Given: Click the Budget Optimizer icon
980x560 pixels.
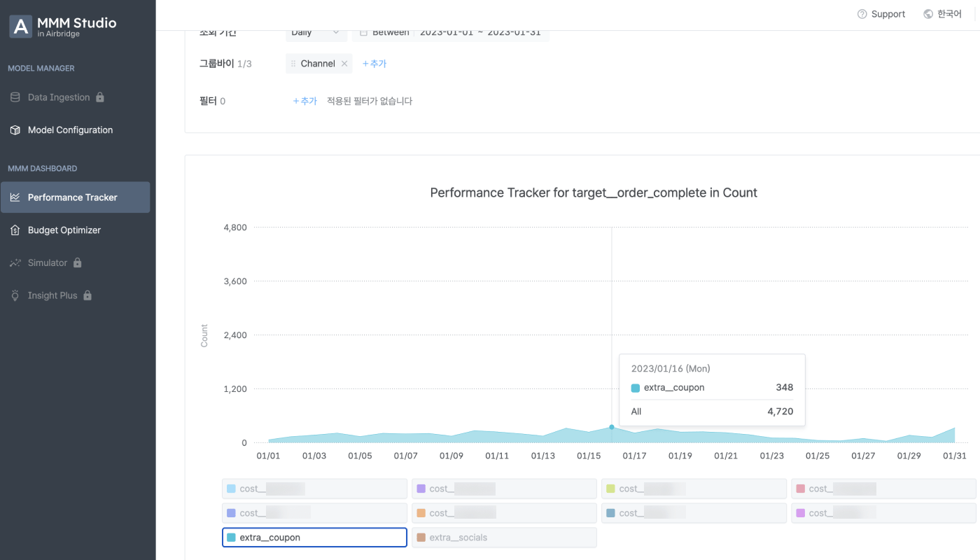Looking at the screenshot, I should click(x=15, y=230).
